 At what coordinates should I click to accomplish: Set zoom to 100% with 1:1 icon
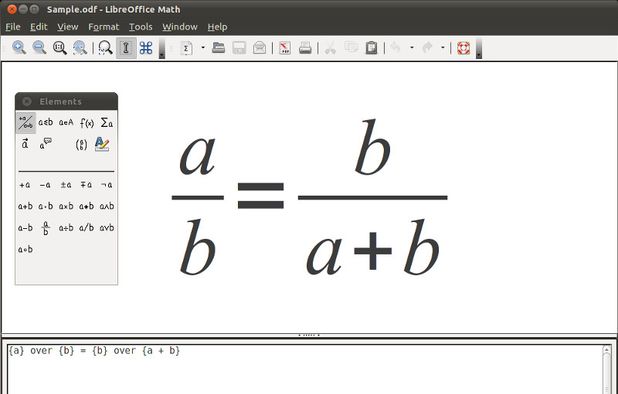click(60, 48)
